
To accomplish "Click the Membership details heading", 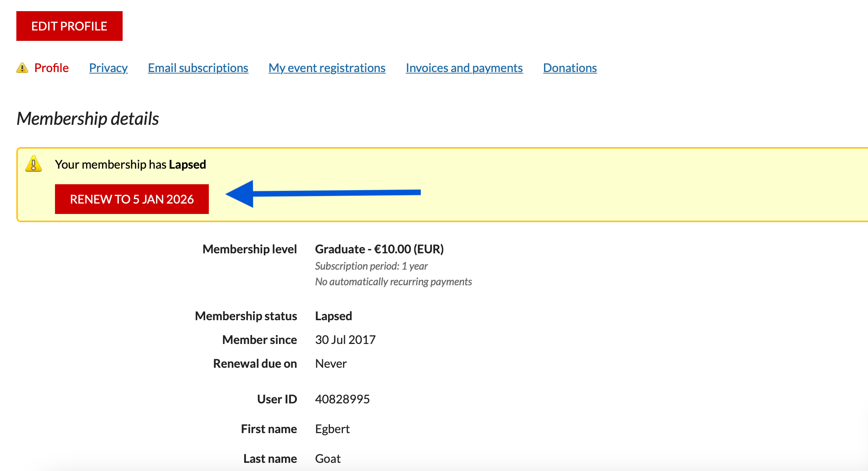I will point(88,119).
